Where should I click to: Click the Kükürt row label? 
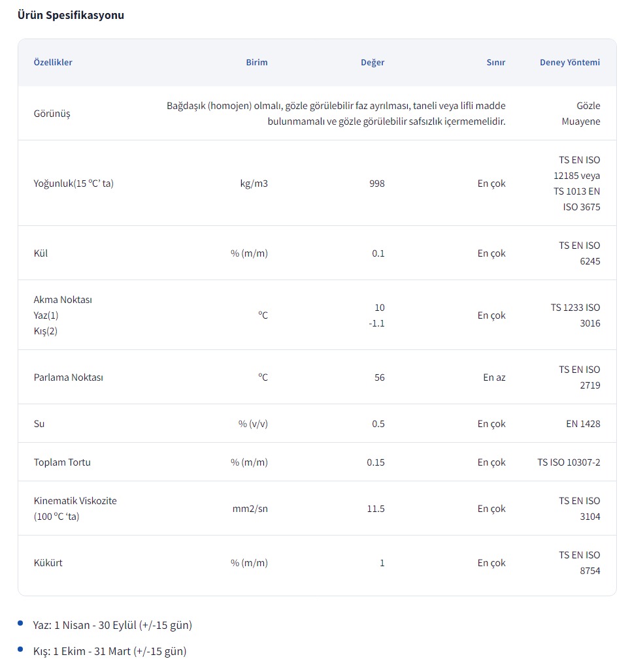pyautogui.click(x=48, y=563)
